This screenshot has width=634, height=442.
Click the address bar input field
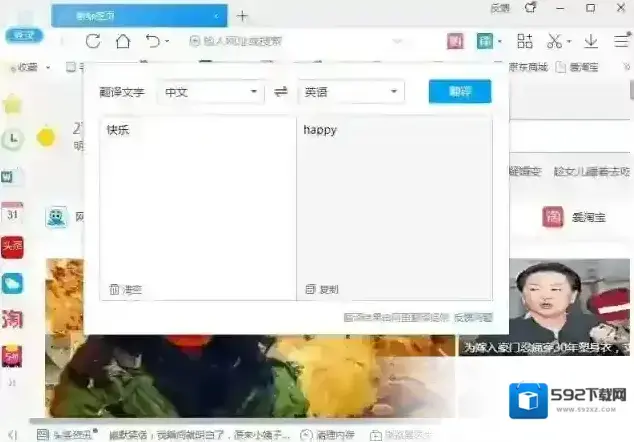click(x=300, y=41)
